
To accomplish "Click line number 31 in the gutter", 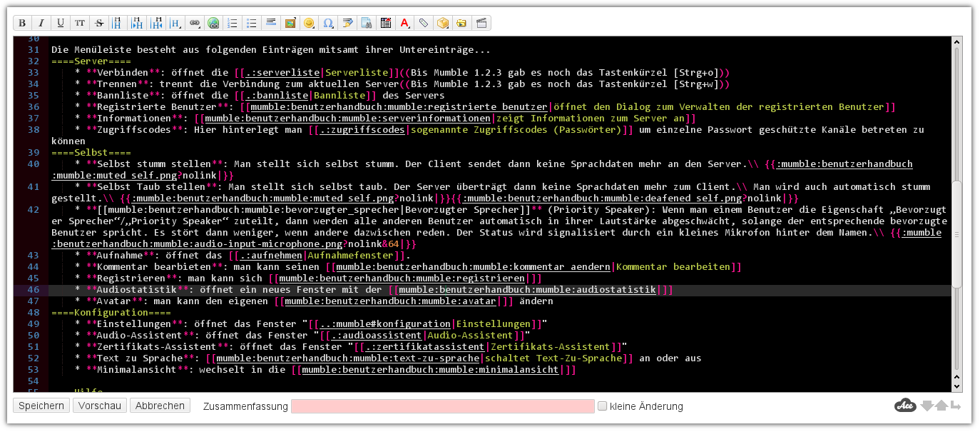I will (34, 50).
